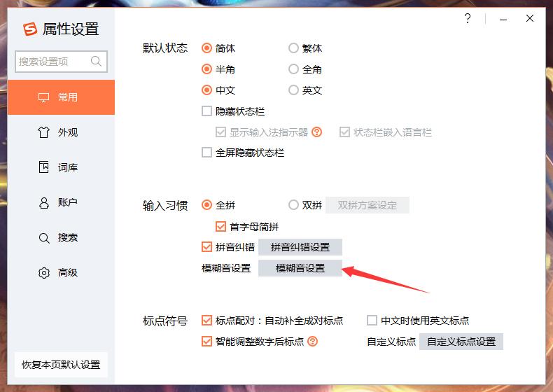Click the 账户 person icon

pos(43,202)
